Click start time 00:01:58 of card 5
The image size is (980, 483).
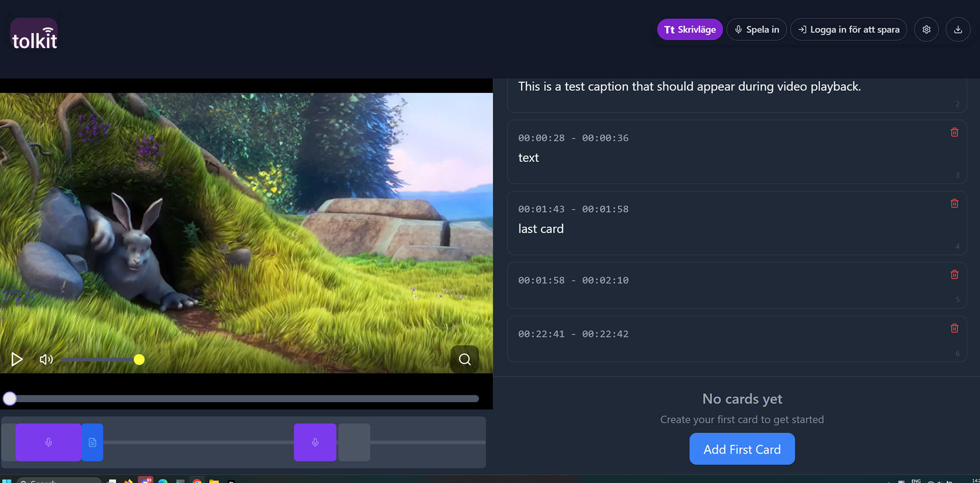[x=542, y=280]
